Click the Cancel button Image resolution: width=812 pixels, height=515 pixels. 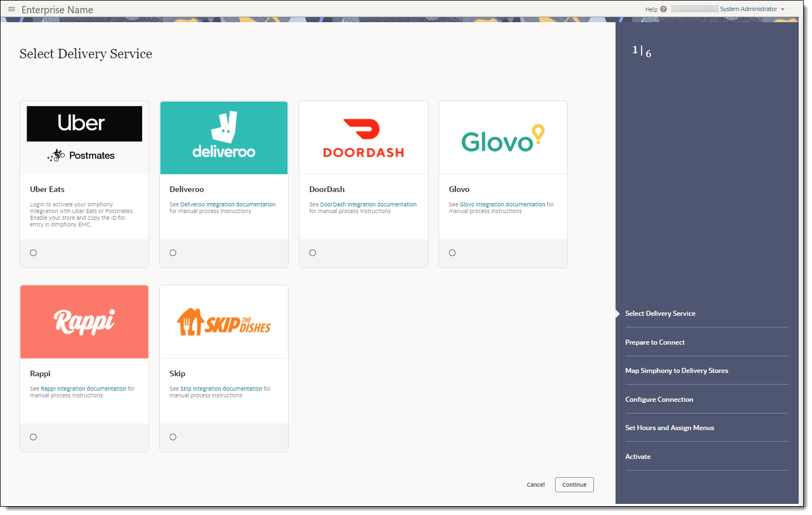[x=536, y=484]
